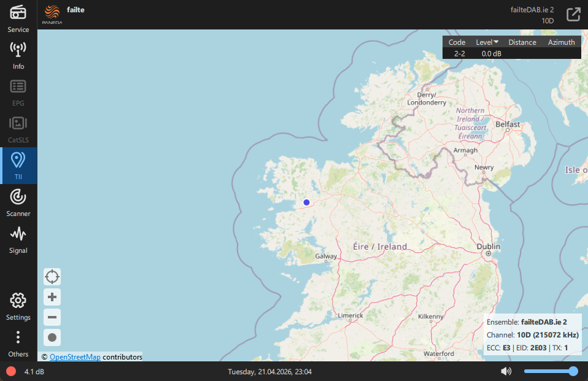Viewport: 588px width, 381px height.
Task: Click the ECC E3 EID 2E03 line
Action: (x=527, y=348)
